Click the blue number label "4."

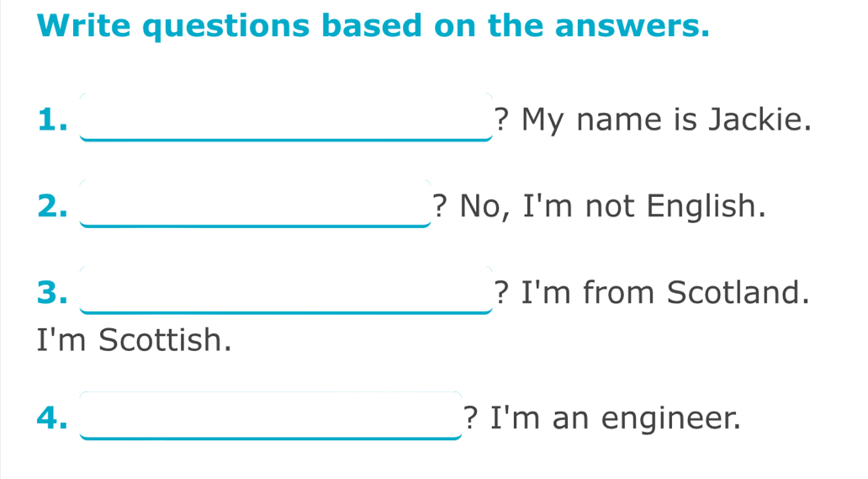point(52,417)
